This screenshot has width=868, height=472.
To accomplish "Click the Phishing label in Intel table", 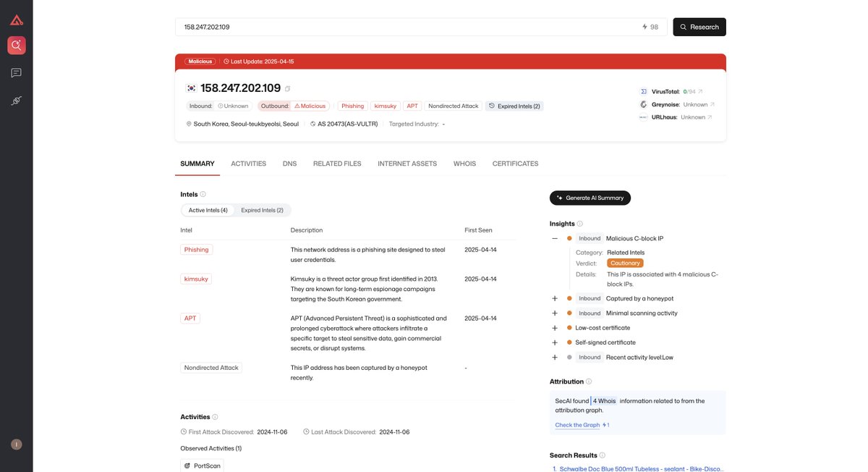I will pos(197,250).
